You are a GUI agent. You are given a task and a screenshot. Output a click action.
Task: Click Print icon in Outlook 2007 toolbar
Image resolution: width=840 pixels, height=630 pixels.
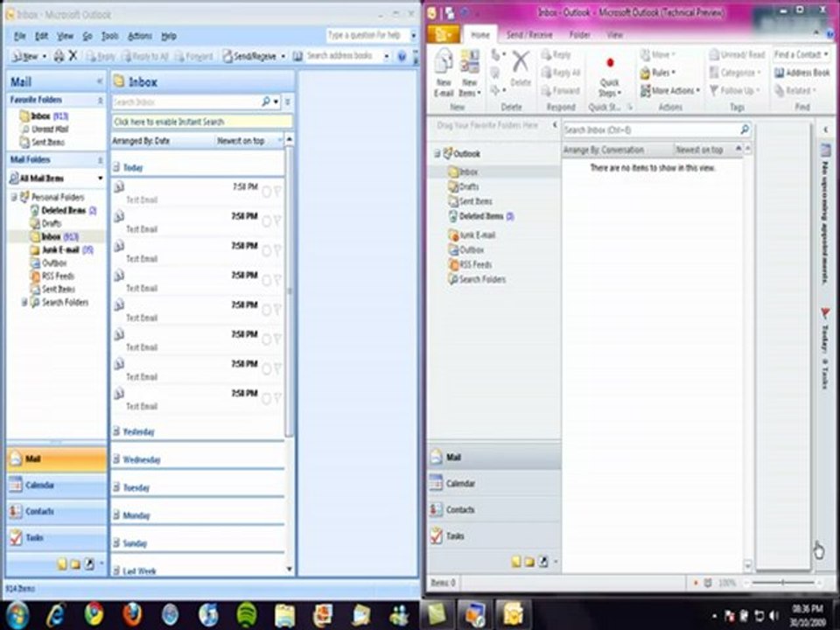pyautogui.click(x=59, y=56)
